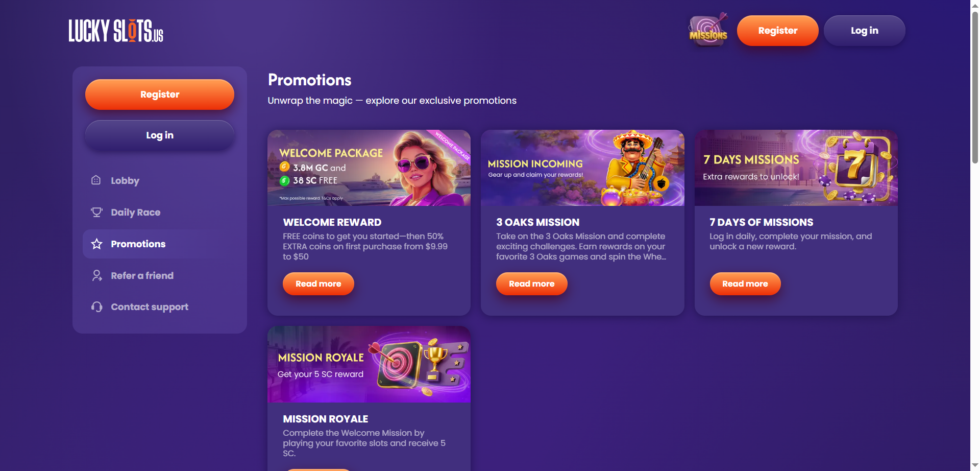
Task: Read more about 7 Days of Missions
Action: point(745,284)
